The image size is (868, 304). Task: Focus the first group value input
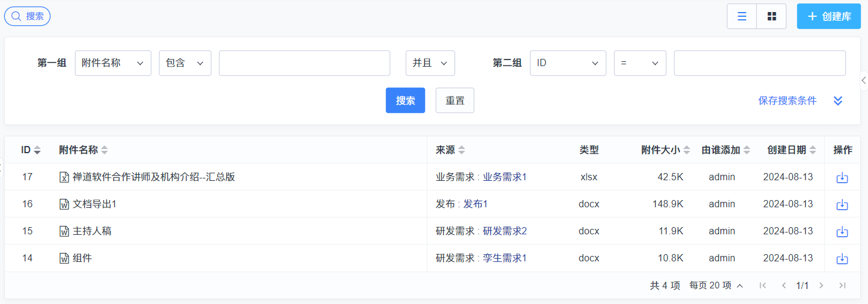click(304, 63)
